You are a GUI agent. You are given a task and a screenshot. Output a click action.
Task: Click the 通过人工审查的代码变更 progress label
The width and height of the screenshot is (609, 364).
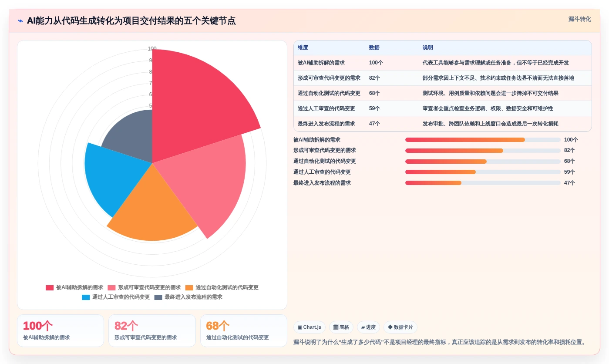(x=322, y=172)
